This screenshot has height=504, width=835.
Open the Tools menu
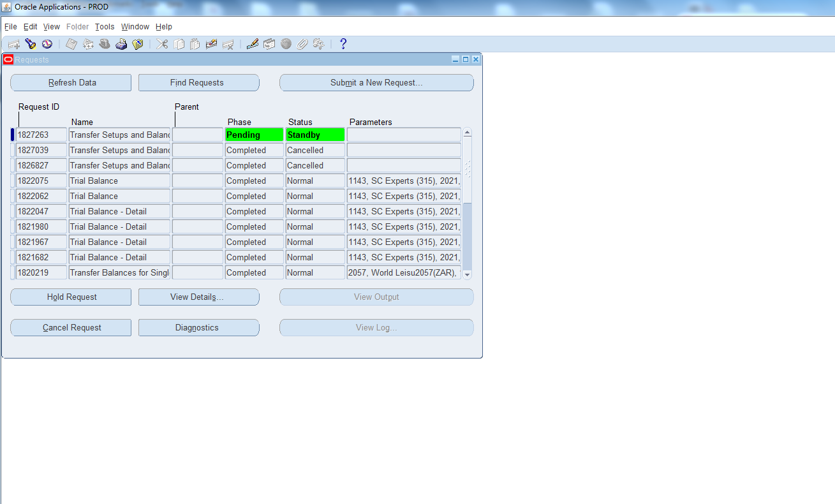[x=105, y=27]
